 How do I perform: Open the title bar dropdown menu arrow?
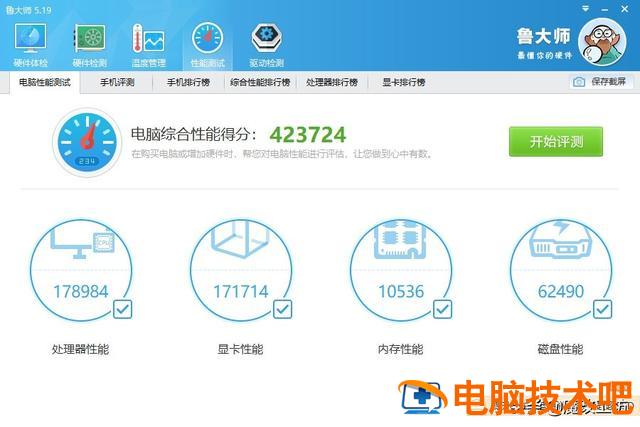pos(585,9)
